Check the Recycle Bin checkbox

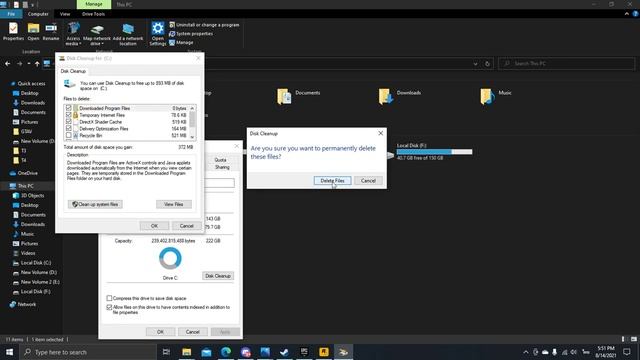point(69,135)
